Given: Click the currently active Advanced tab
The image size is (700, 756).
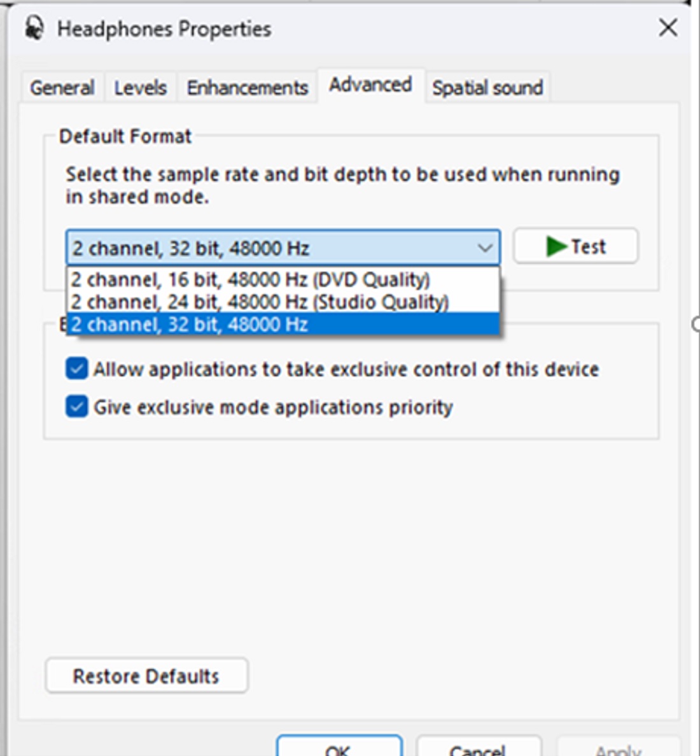Looking at the screenshot, I should (x=370, y=84).
